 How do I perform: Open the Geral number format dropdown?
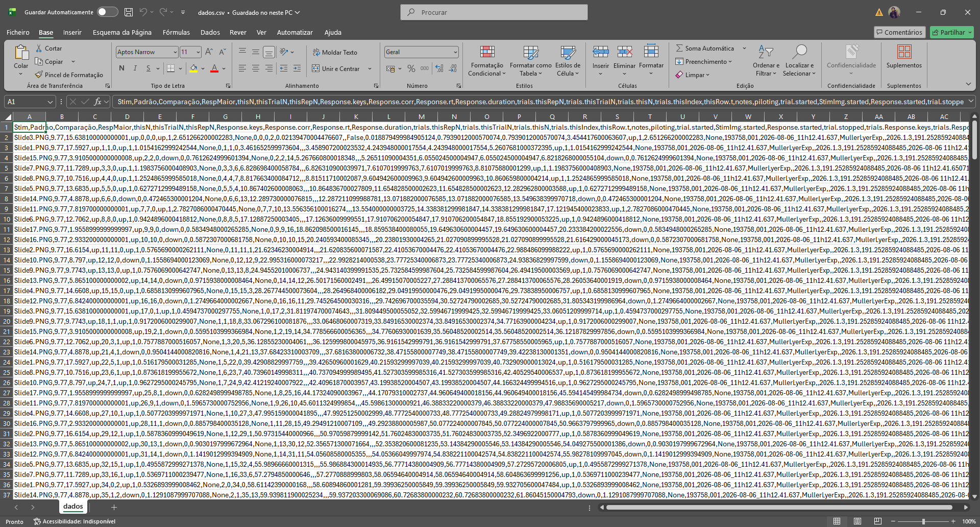[455, 52]
